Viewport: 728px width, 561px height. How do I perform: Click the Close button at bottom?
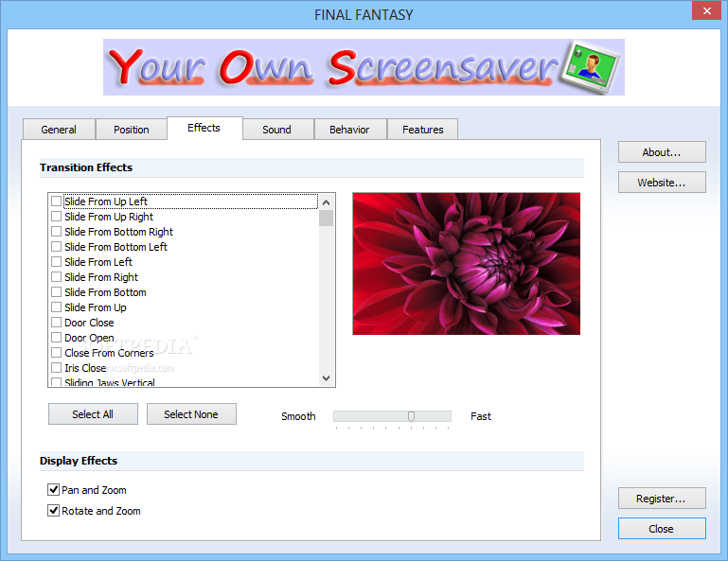click(x=662, y=529)
